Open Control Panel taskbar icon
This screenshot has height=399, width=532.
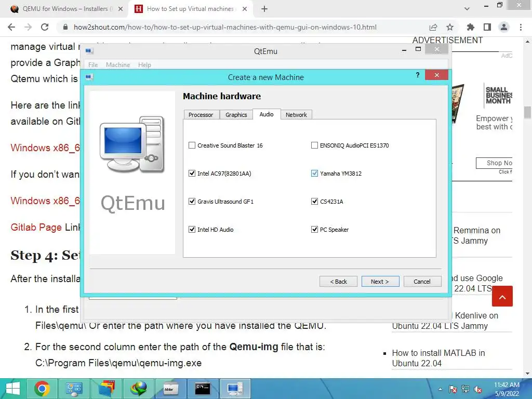[74, 389]
